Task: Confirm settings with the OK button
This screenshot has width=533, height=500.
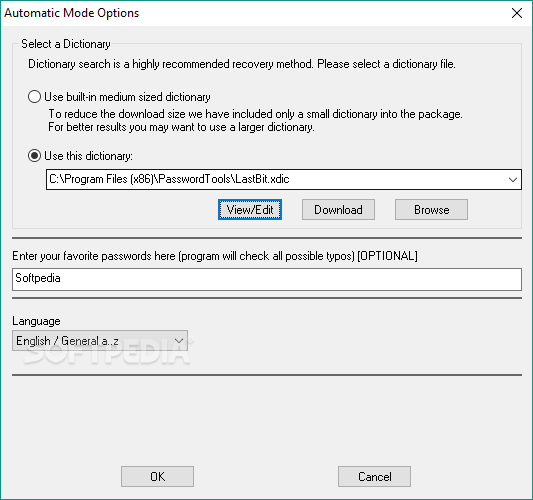Action: [157, 477]
